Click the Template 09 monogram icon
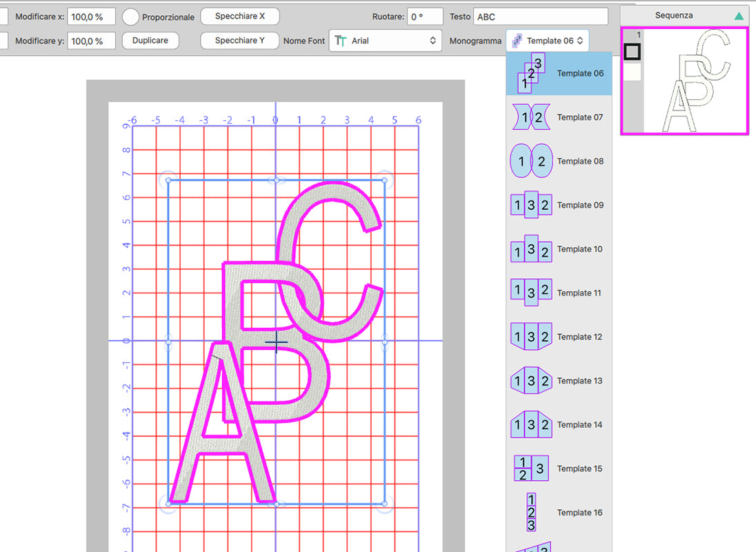756x552 pixels. click(530, 205)
